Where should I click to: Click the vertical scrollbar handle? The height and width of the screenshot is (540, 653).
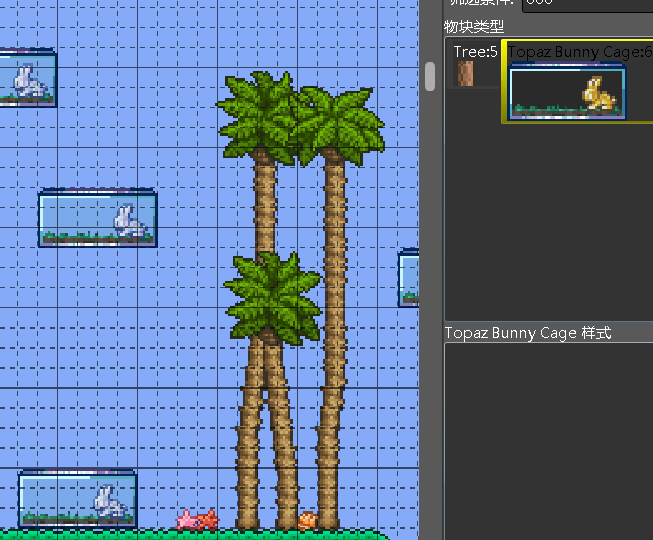click(431, 76)
